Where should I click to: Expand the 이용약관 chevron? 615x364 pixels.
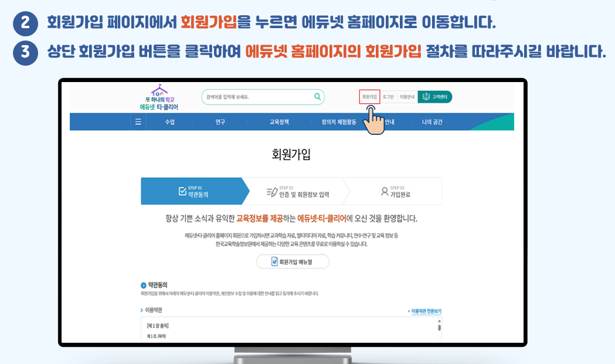(x=142, y=310)
